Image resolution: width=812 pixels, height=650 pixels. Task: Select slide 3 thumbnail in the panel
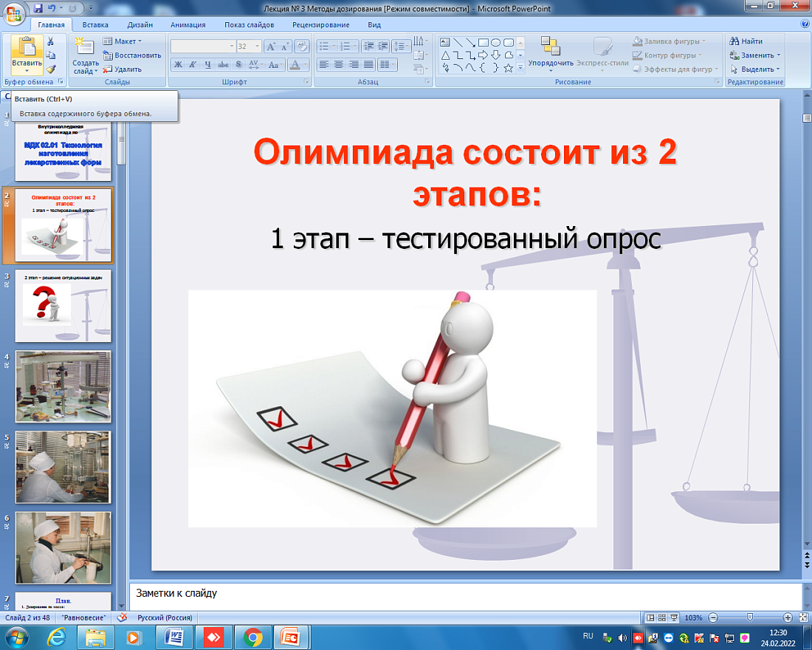[63, 305]
